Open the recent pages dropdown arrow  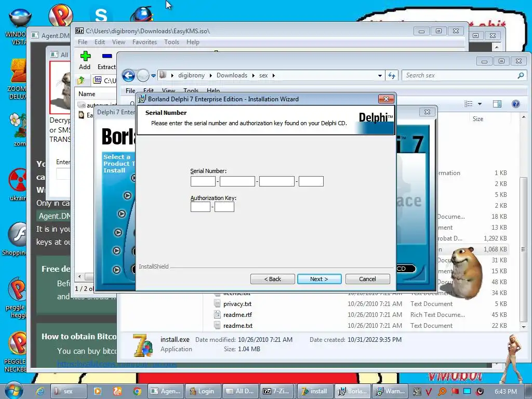[x=153, y=76]
